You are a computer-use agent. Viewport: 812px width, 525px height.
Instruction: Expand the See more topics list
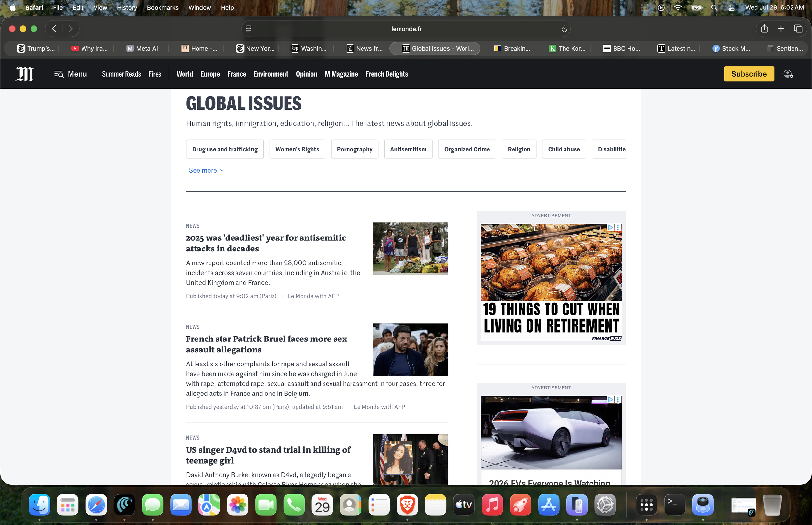(206, 170)
